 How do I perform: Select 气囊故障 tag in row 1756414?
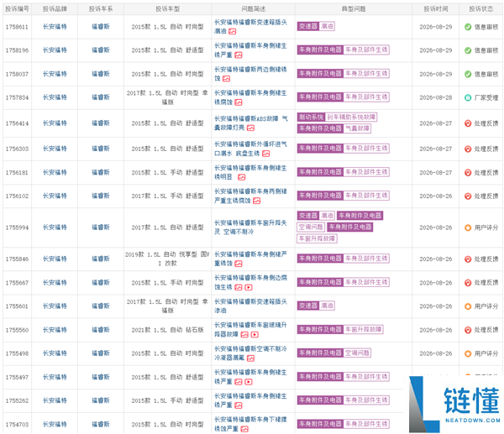tap(357, 128)
